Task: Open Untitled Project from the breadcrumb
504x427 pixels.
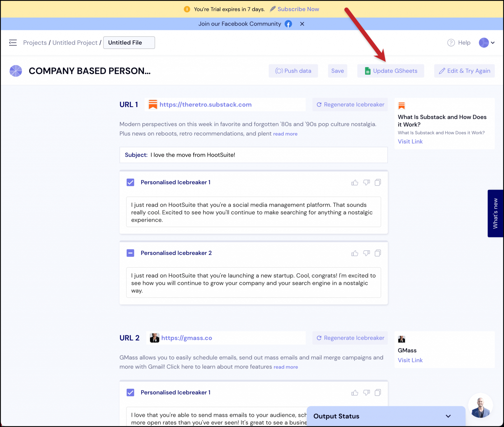Action: (x=75, y=43)
